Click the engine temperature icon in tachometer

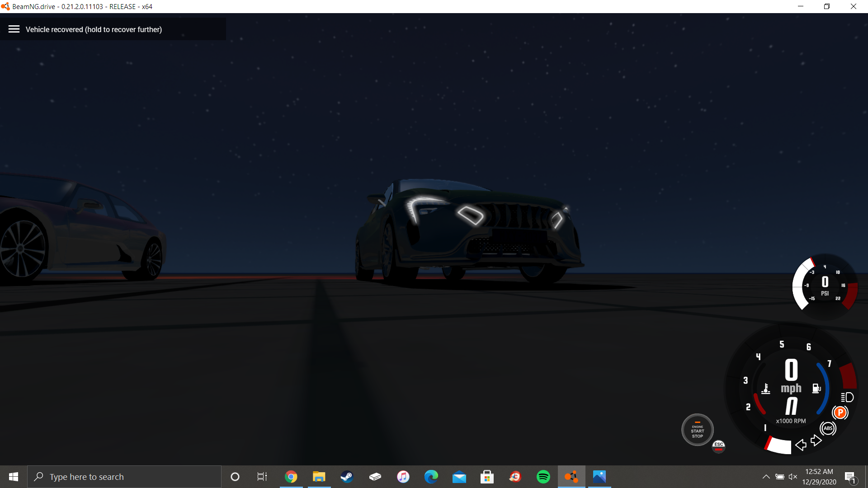point(766,389)
